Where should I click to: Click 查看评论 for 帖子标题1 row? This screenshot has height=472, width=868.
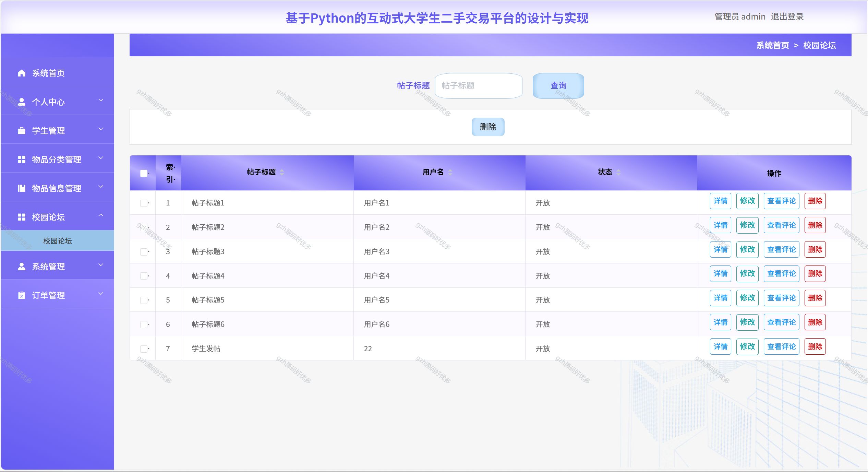pyautogui.click(x=781, y=201)
